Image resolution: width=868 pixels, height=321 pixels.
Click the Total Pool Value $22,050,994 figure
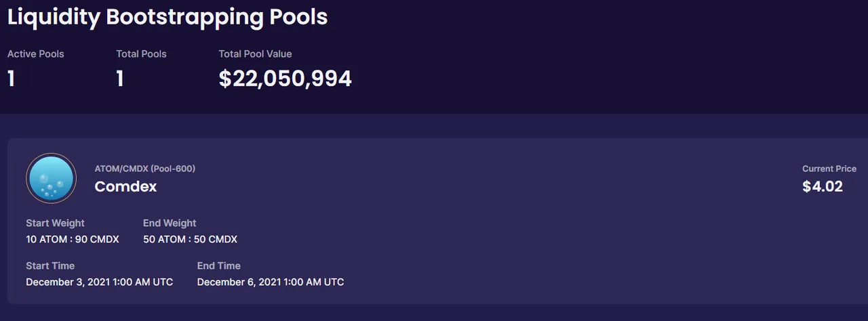(285, 79)
